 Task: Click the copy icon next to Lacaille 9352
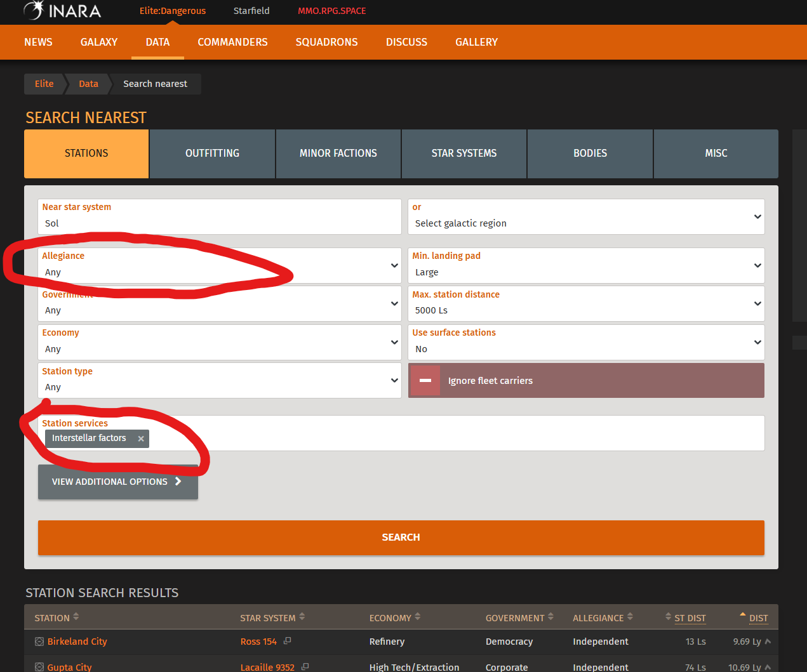click(x=305, y=666)
